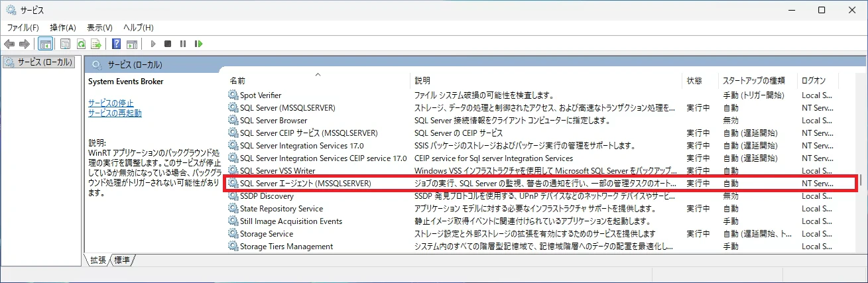Click 無効 startup type for SQL Server Browser
Image resolution: width=868 pixels, height=283 pixels.
click(x=731, y=121)
